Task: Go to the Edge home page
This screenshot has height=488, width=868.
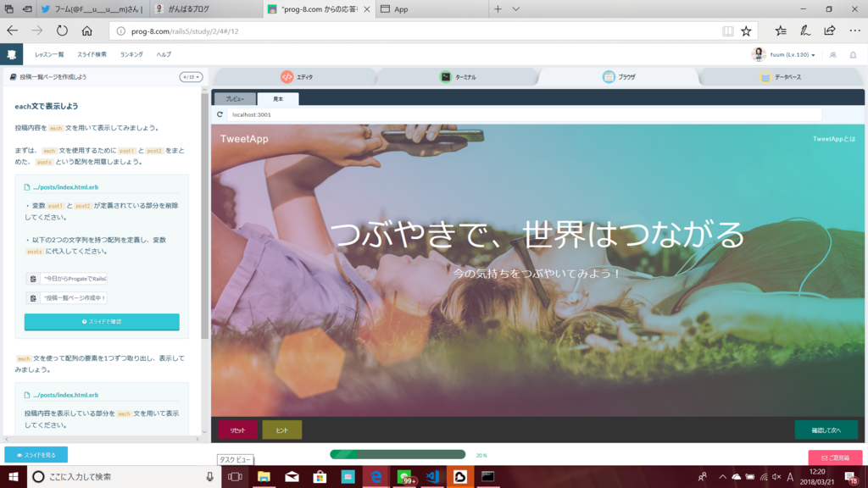Action: (87, 31)
